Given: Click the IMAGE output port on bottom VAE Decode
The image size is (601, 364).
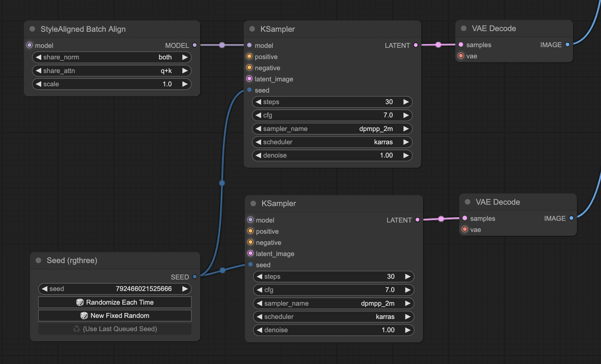Looking at the screenshot, I should tap(571, 218).
